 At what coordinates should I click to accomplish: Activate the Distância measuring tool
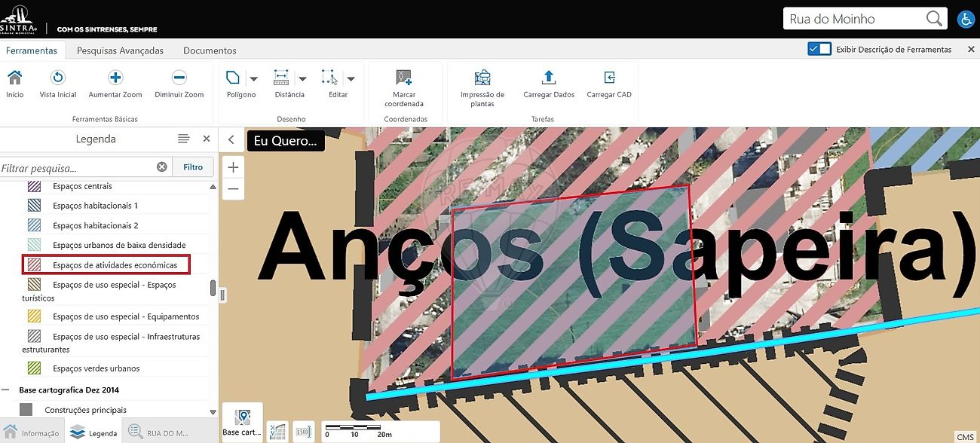281,78
